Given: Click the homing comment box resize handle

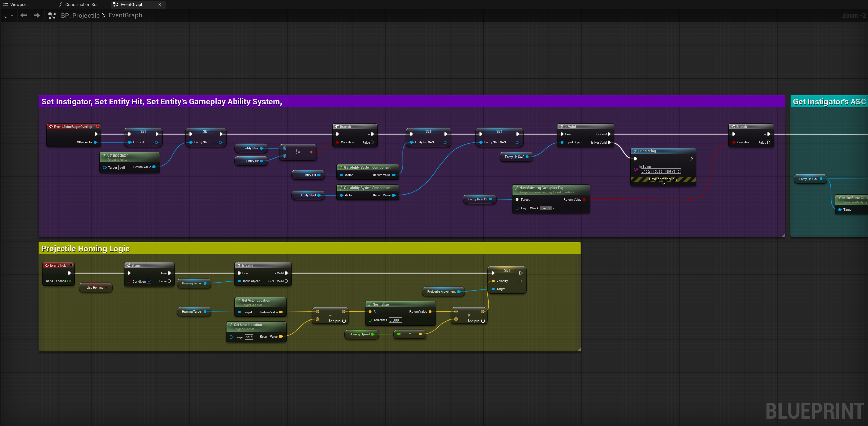Looking at the screenshot, I should point(579,349).
